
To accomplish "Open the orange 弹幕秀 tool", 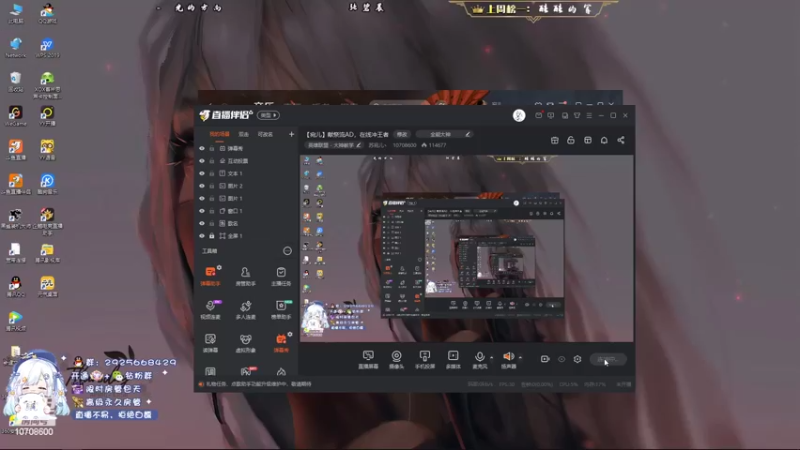I will coord(281,343).
